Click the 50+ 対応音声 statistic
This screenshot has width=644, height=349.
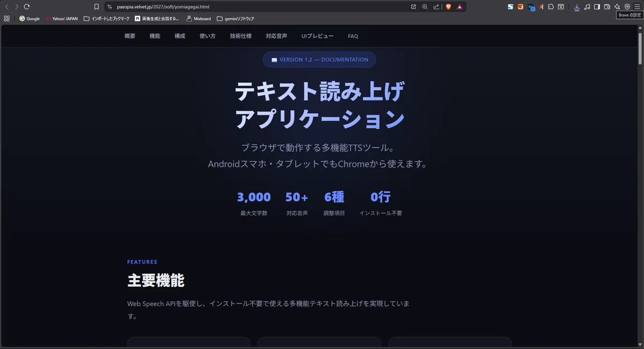(297, 203)
